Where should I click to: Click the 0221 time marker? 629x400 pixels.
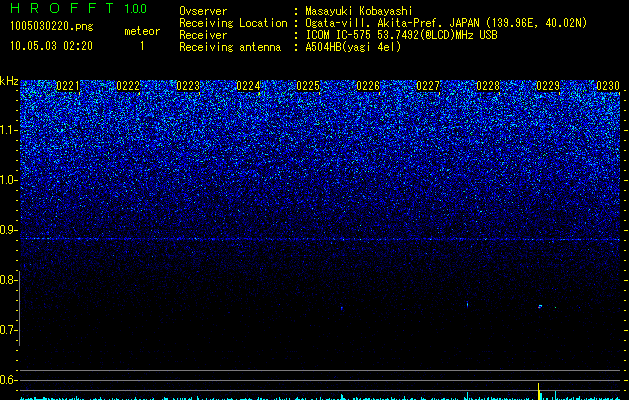pyautogui.click(x=68, y=86)
